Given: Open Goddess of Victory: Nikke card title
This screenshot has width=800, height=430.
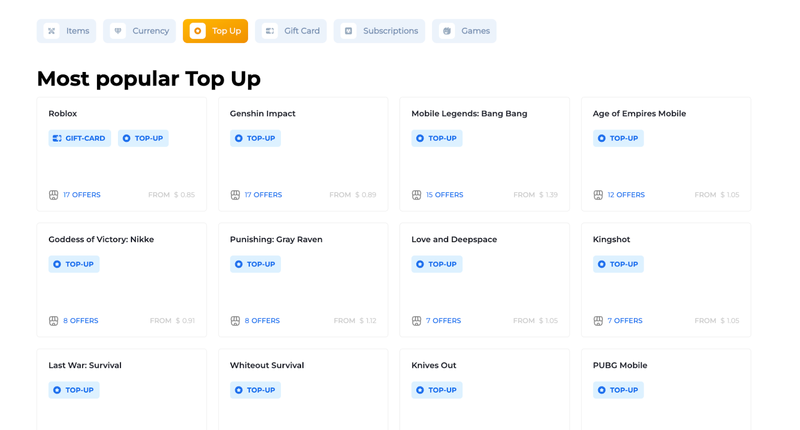Looking at the screenshot, I should click(101, 240).
